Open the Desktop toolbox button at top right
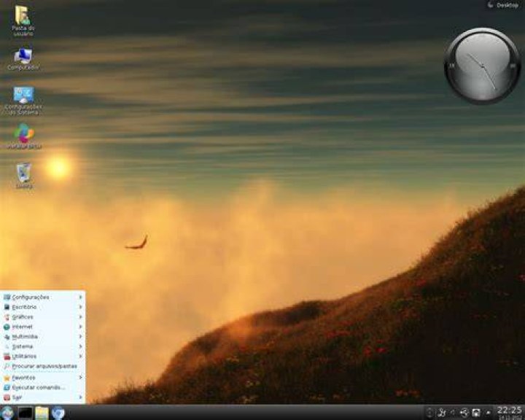The height and width of the screenshot is (420, 525). click(x=504, y=5)
